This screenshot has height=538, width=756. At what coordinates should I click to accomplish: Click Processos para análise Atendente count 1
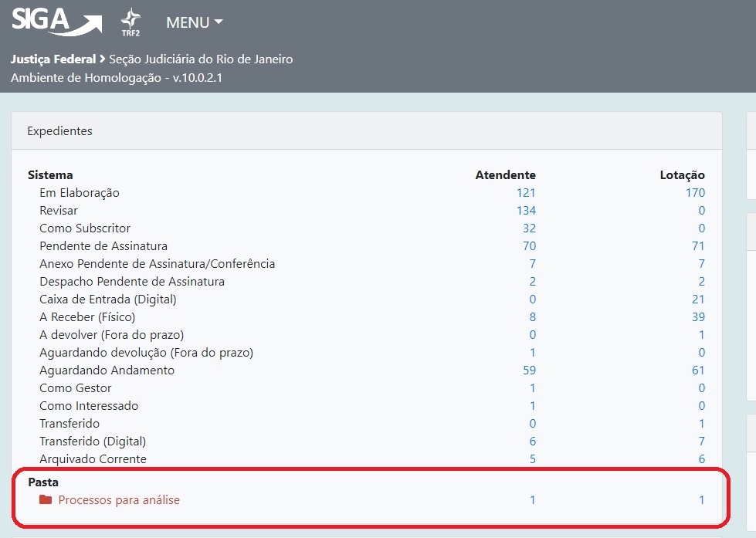pos(532,500)
